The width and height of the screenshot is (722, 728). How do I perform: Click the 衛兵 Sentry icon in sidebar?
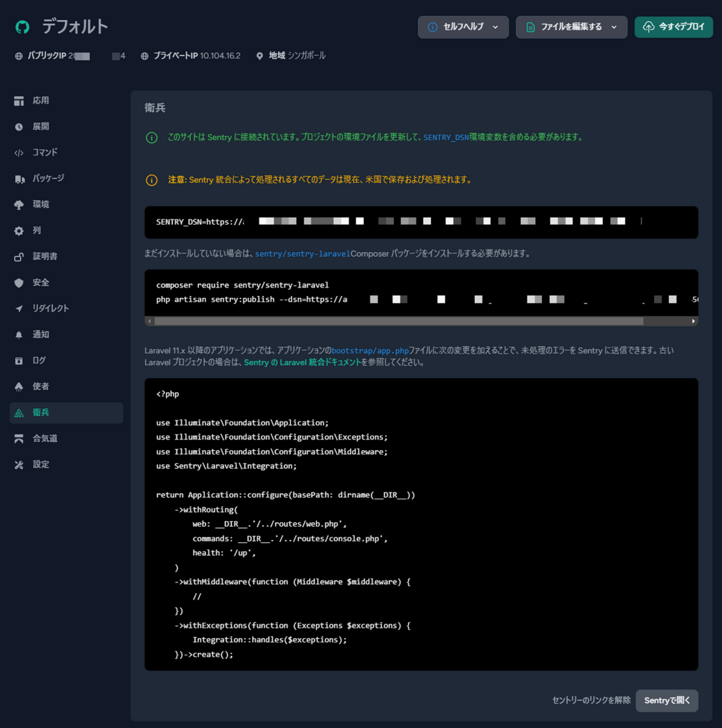(19, 413)
